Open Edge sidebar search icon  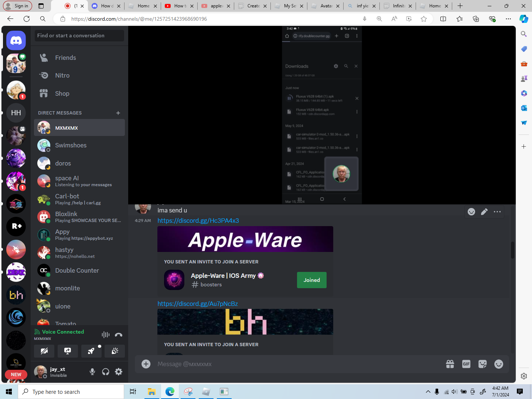tap(524, 34)
